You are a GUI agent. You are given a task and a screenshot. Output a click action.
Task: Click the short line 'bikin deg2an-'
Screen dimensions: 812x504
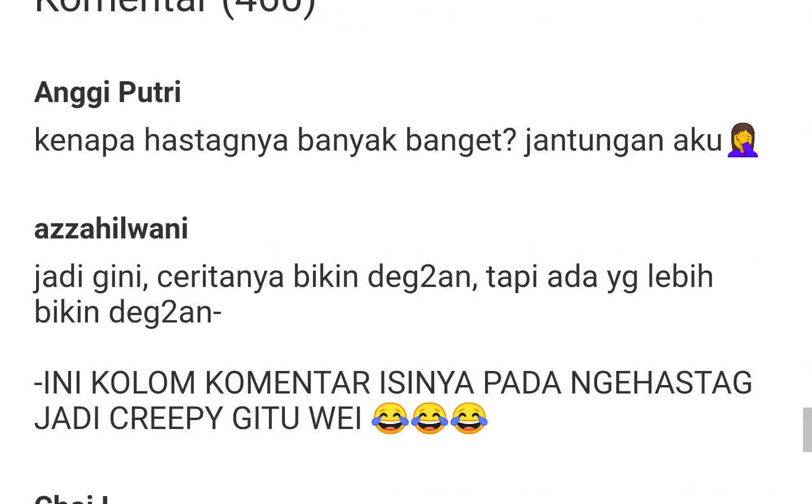[128, 312]
